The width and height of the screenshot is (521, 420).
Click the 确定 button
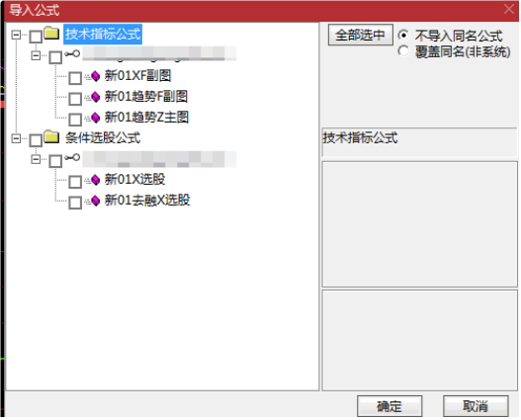390,406
